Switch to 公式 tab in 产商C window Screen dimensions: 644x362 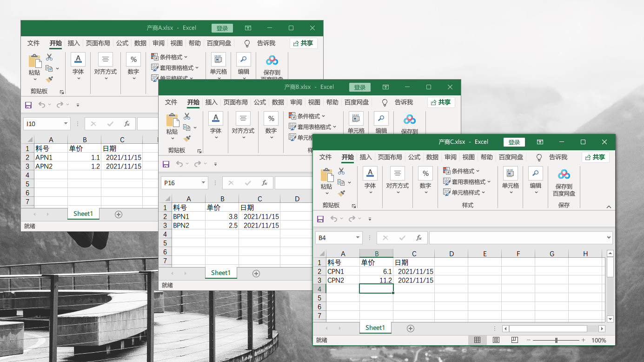point(414,157)
